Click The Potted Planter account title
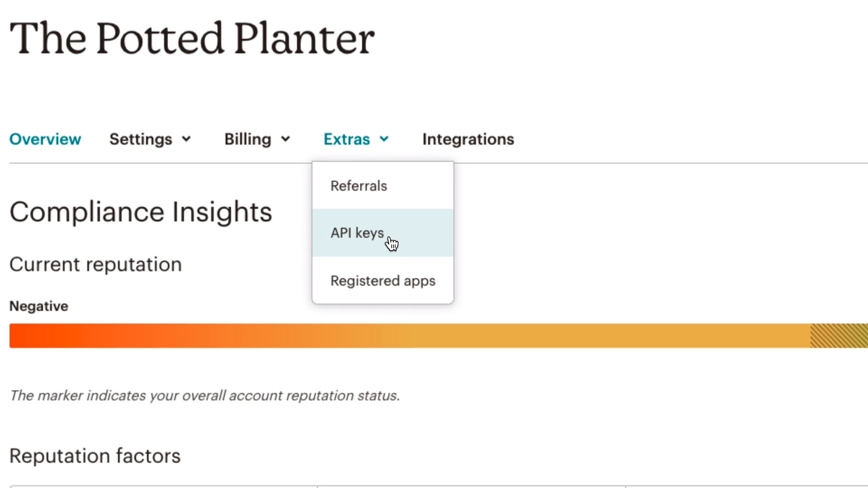Screen dimensions: 868x488 pos(192,38)
